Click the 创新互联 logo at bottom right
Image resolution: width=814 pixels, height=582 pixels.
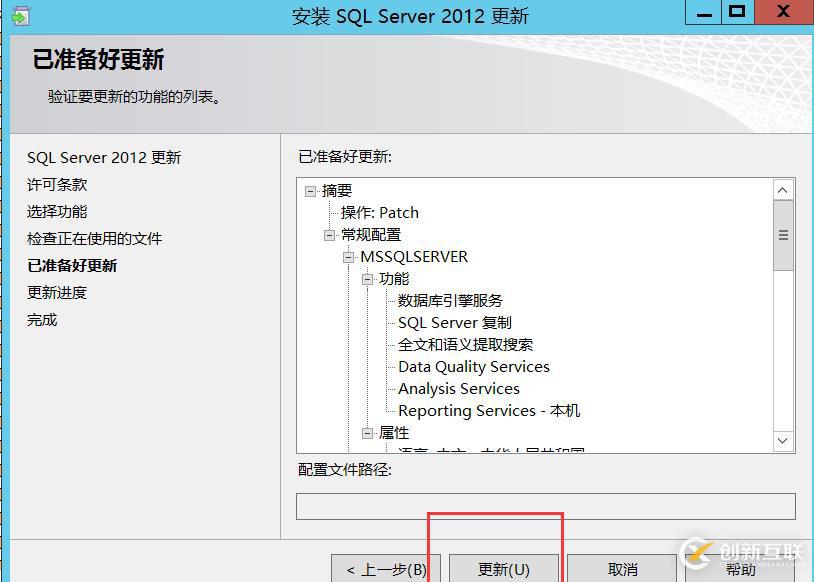(x=745, y=551)
